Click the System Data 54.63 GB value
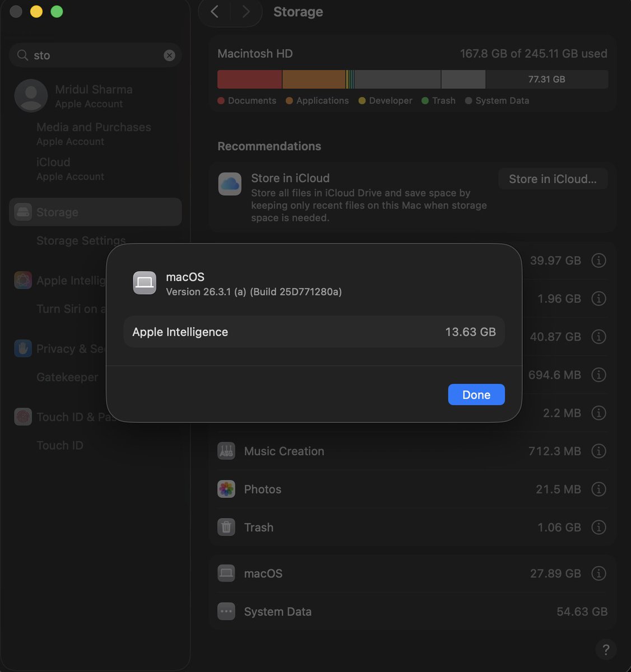The image size is (631, 672). point(582,612)
